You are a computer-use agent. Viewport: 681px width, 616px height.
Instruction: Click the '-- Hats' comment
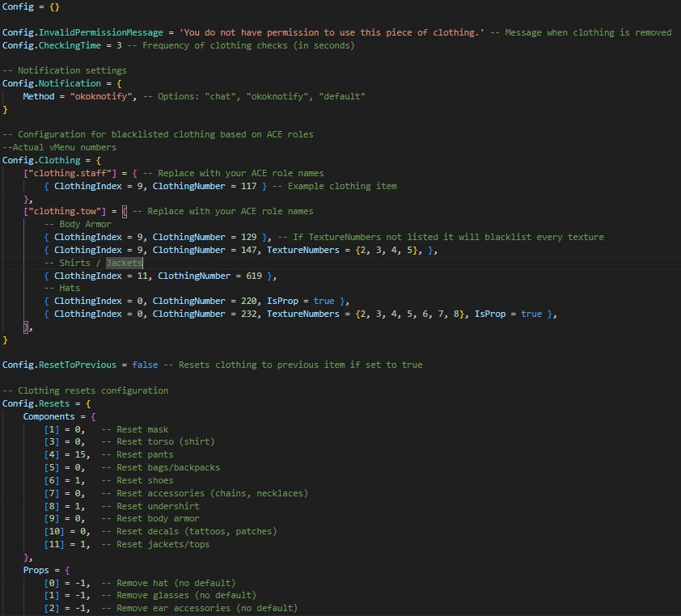pos(62,289)
